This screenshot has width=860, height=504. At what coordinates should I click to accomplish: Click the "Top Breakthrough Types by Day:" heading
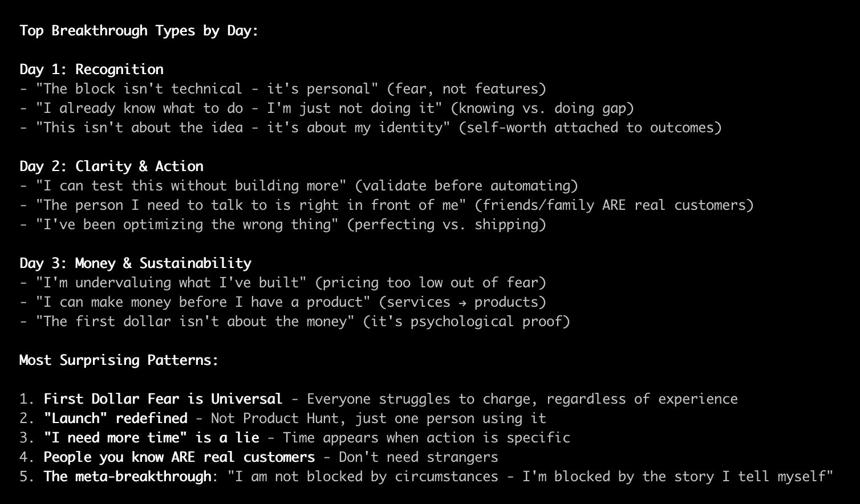tap(139, 31)
